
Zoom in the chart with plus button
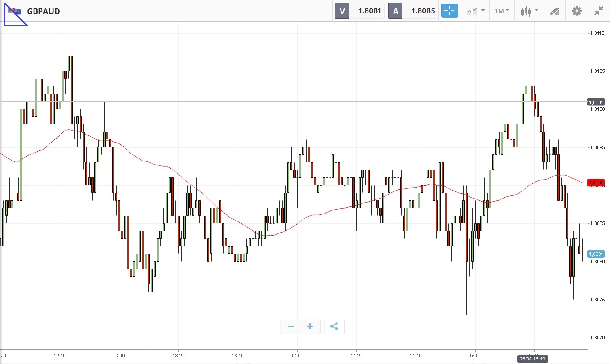[x=310, y=326]
